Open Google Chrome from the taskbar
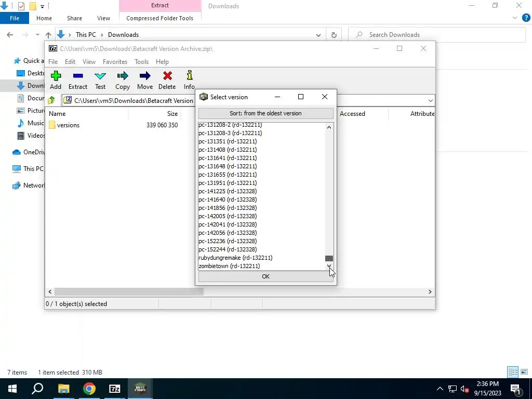This screenshot has height=399, width=532. coord(89,389)
